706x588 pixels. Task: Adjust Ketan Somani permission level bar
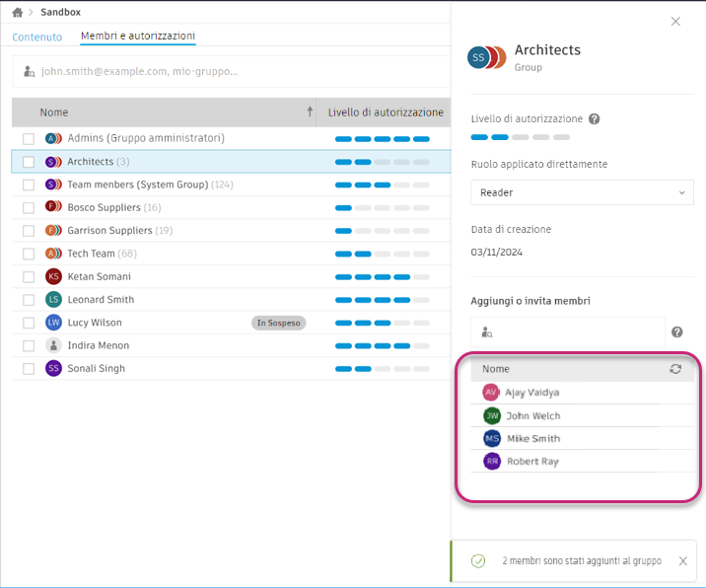coord(383,277)
